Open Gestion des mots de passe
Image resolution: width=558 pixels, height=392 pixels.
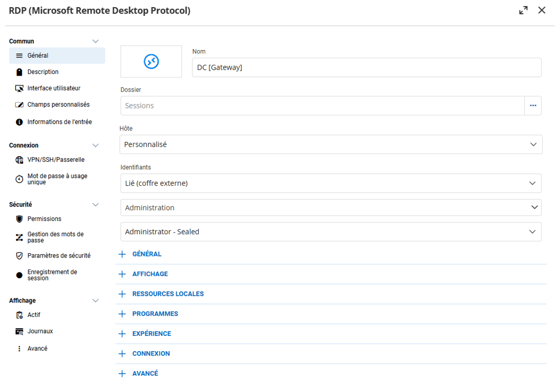[x=55, y=237]
